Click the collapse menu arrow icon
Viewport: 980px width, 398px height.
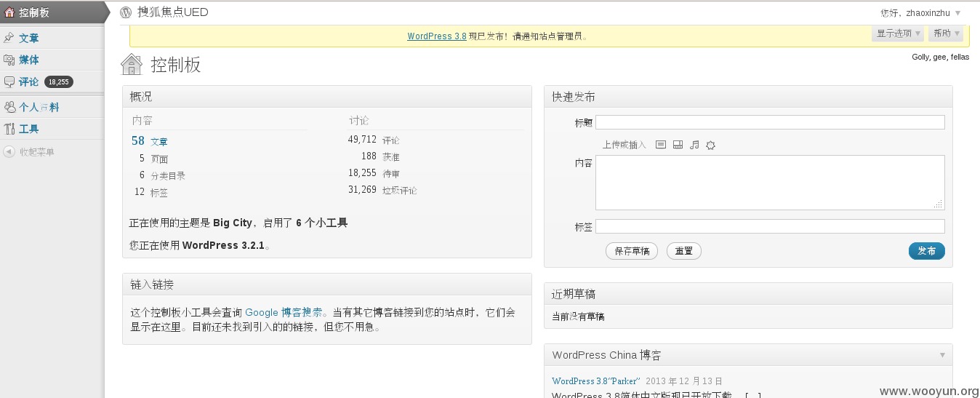[9, 152]
